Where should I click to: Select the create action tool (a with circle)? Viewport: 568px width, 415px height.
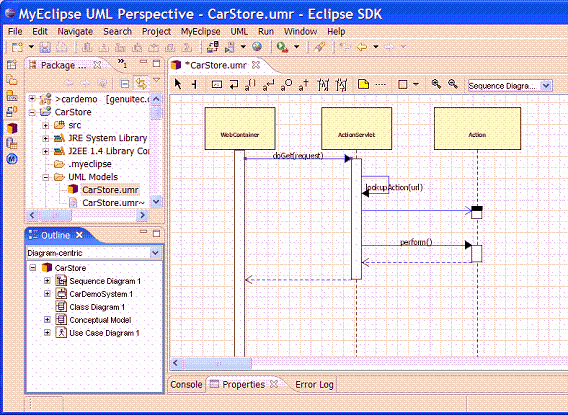coord(286,85)
